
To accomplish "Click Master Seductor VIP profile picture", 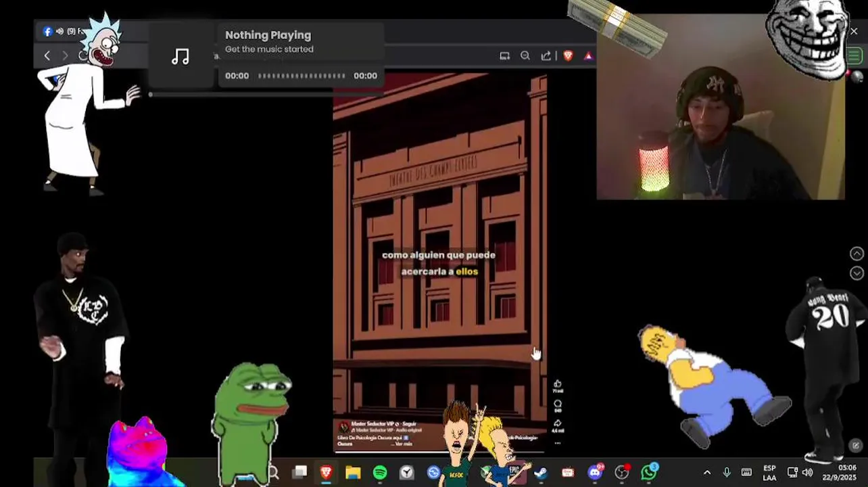I will coord(343,427).
